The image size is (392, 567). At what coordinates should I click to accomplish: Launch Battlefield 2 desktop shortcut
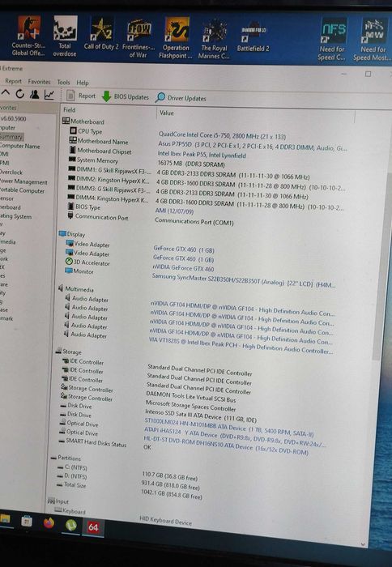pos(254,36)
